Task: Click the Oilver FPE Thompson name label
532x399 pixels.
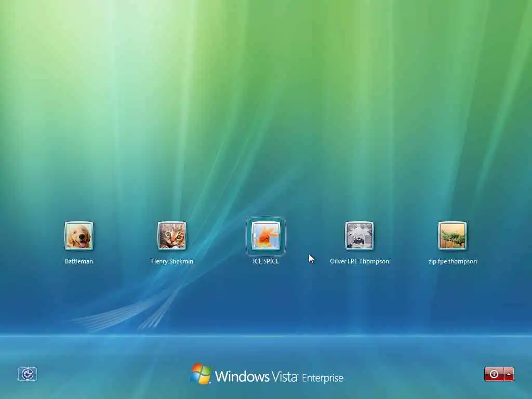Action: coord(360,261)
